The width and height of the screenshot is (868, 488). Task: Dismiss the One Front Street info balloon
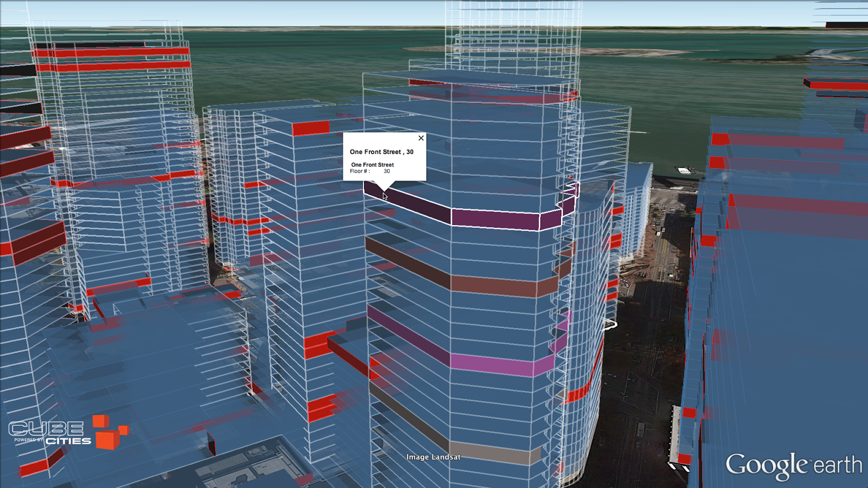422,138
